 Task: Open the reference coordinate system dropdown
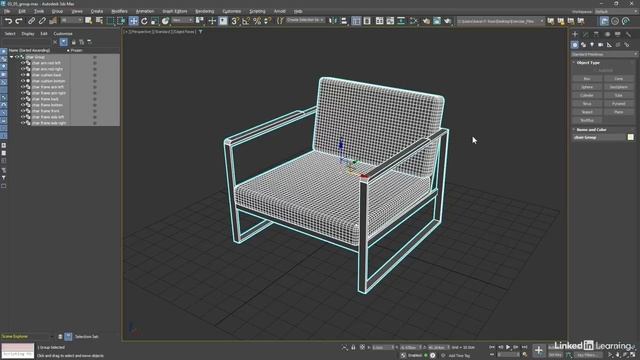[x=182, y=20]
